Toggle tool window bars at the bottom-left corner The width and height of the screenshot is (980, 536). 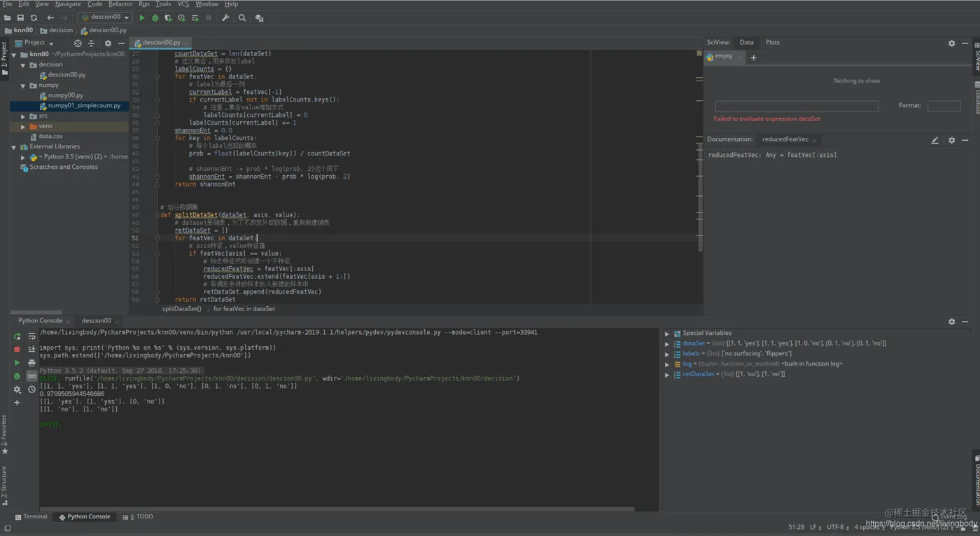click(x=7, y=528)
